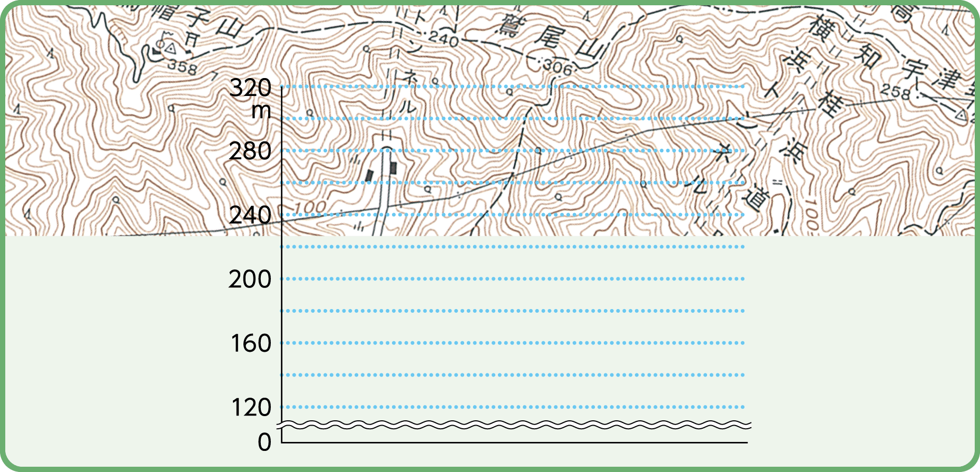Click the kanji 尾 on the map

click(551, 37)
